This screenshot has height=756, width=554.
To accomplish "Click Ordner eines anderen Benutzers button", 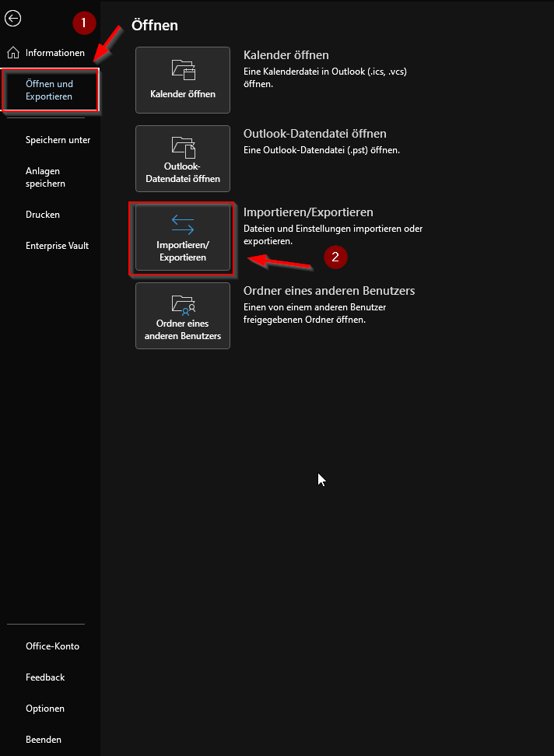I will [183, 316].
